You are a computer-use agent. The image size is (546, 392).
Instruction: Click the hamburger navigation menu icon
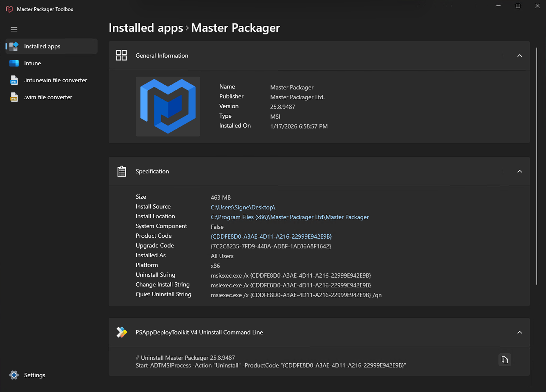click(x=14, y=29)
